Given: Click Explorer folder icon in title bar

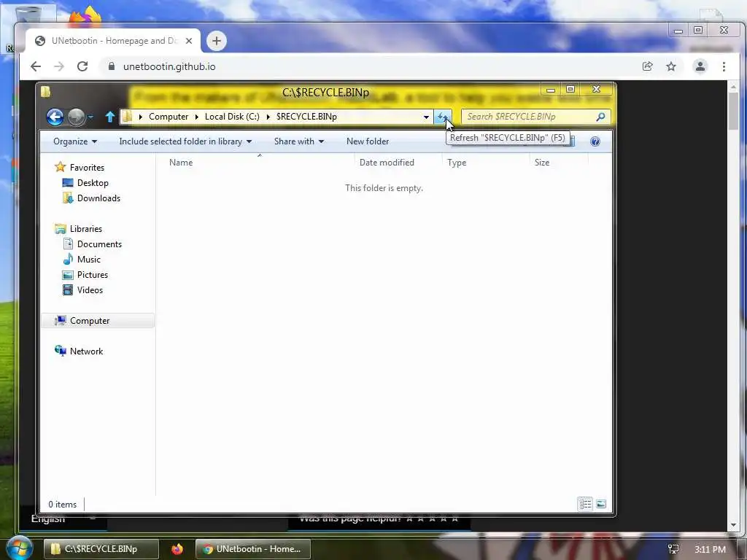Looking at the screenshot, I should click(46, 91).
